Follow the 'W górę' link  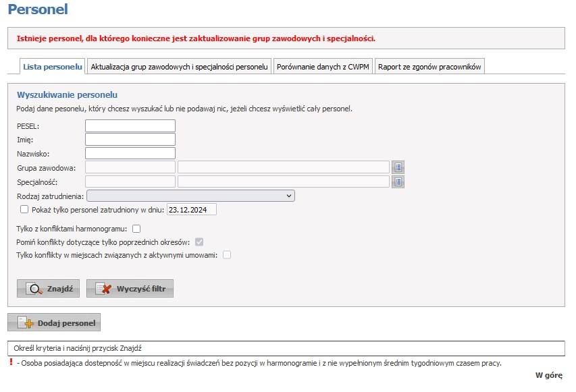[x=548, y=375]
